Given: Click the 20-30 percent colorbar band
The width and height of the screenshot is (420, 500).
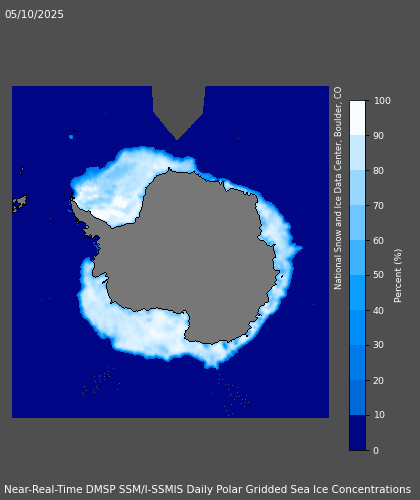Looking at the screenshot, I should point(357,362).
